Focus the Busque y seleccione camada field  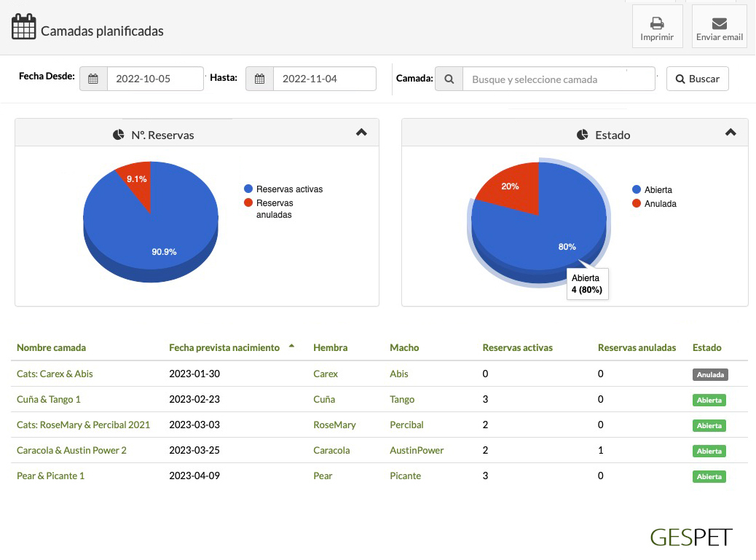click(x=558, y=79)
